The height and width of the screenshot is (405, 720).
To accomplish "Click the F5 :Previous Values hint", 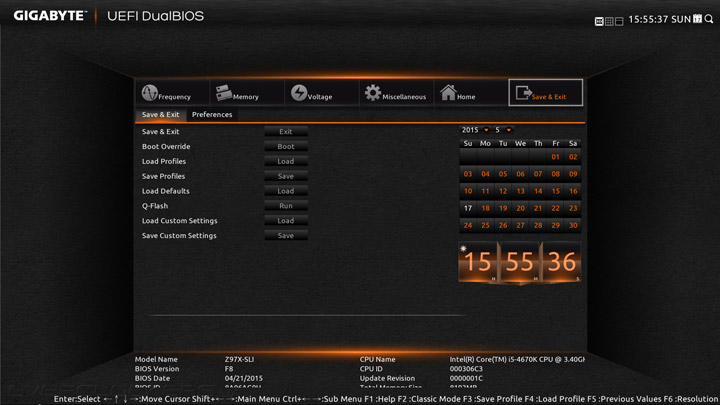I will pyautogui.click(x=624, y=399).
